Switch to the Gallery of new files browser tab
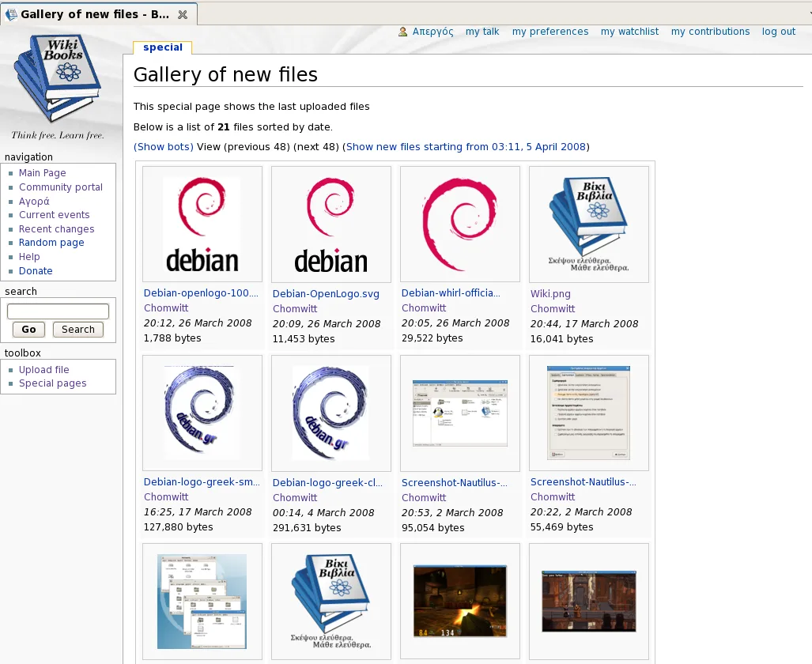The height and width of the screenshot is (664, 812). tap(98, 14)
